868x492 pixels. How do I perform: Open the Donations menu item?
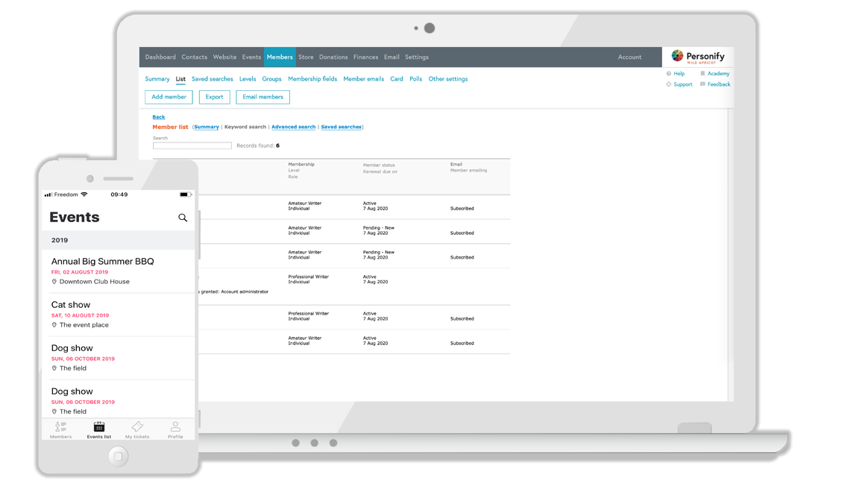click(x=333, y=57)
